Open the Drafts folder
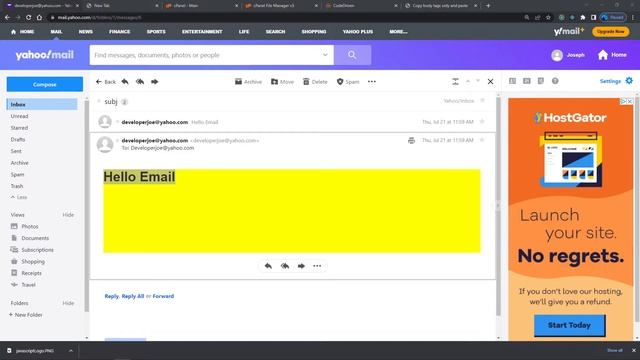Image resolution: width=640 pixels, height=360 pixels. 18,140
